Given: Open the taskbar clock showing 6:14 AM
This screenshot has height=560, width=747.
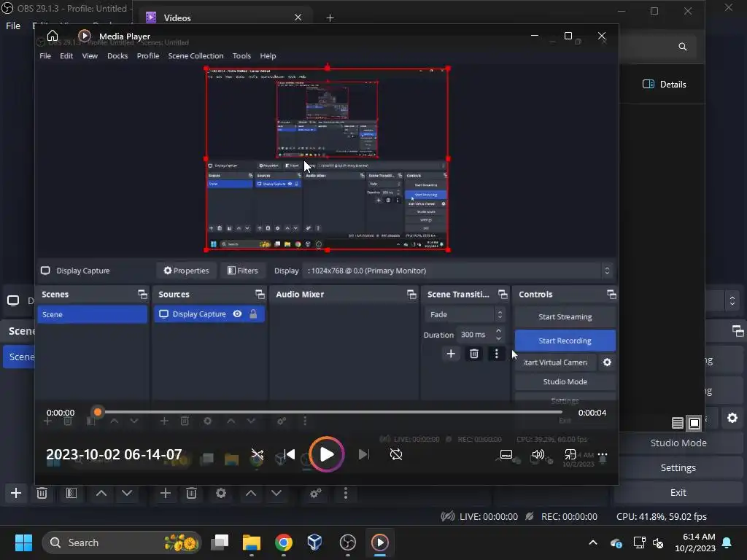Looking at the screenshot, I should (695, 542).
